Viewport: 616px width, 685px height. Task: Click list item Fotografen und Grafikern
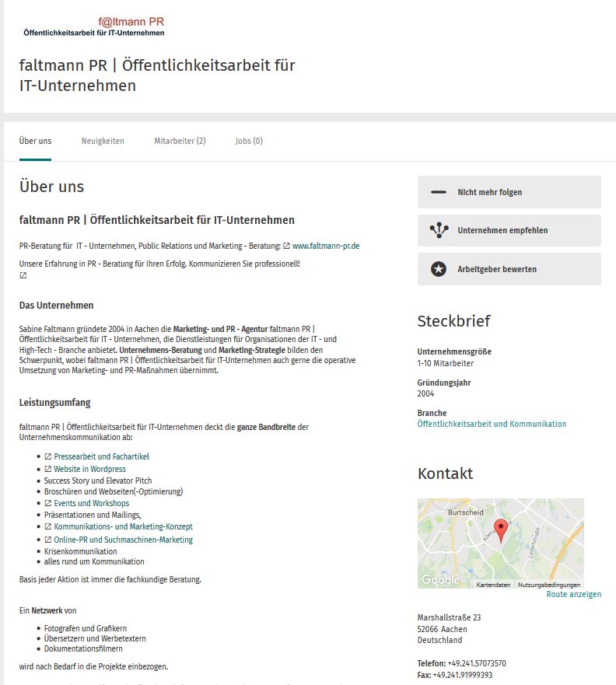(x=86, y=628)
